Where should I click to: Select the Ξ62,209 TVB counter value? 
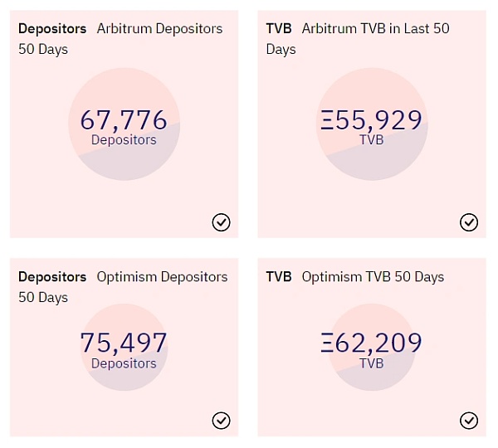pyautogui.click(x=372, y=343)
